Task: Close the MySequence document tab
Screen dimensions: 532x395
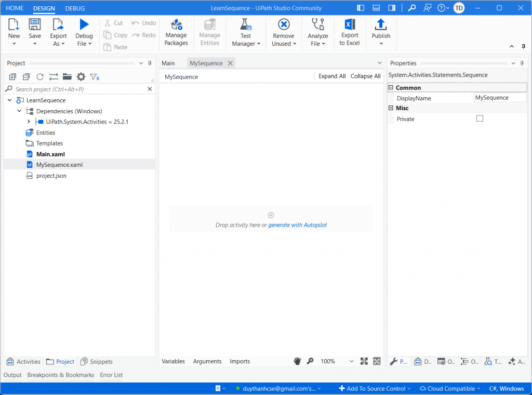Action: (230, 63)
